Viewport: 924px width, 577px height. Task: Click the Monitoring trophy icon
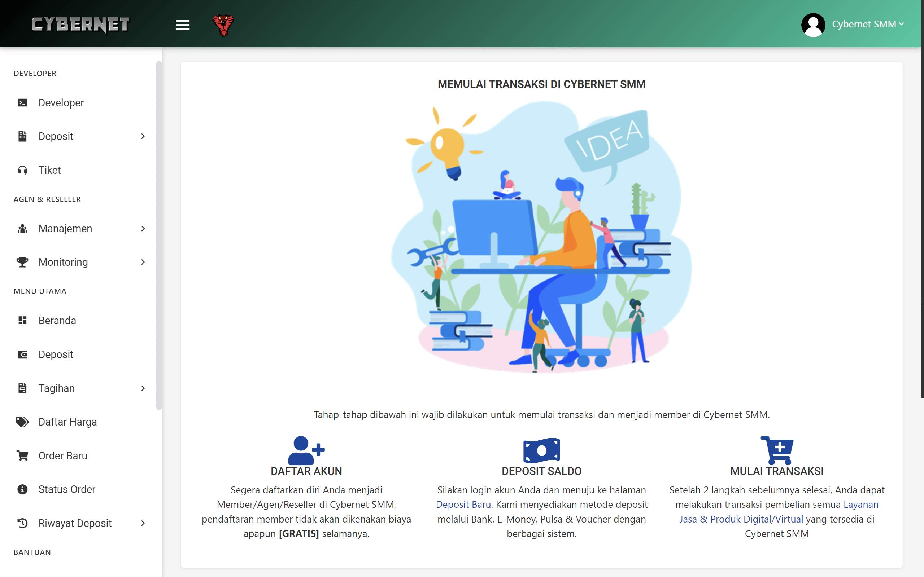click(x=22, y=262)
